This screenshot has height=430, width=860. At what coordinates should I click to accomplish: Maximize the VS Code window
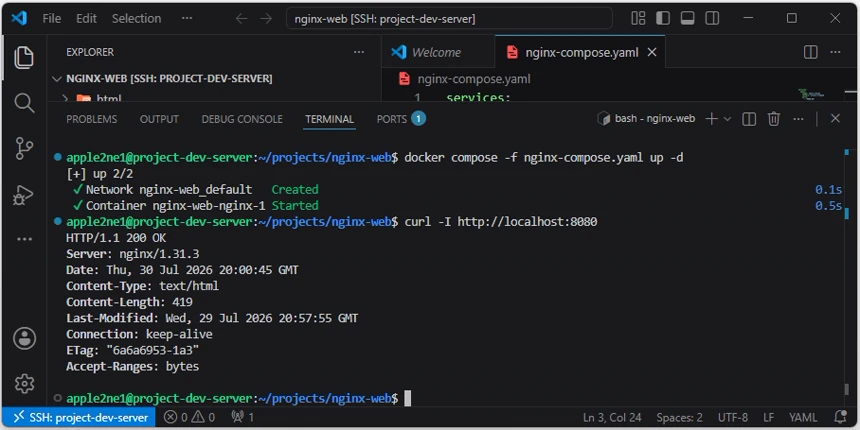[791, 18]
